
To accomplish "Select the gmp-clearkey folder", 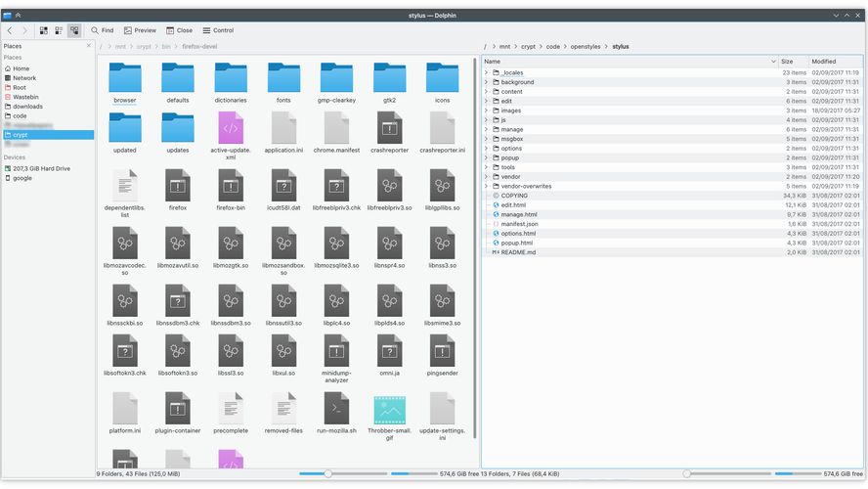I will (x=336, y=77).
